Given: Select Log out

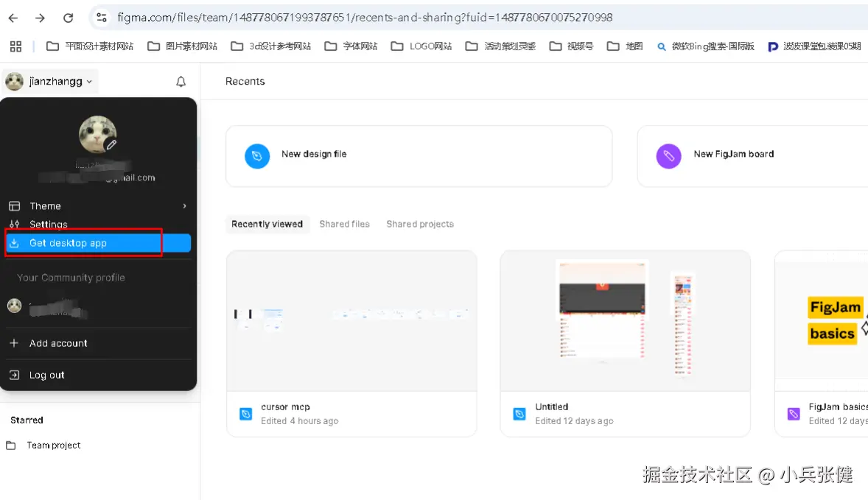Looking at the screenshot, I should tap(98, 375).
